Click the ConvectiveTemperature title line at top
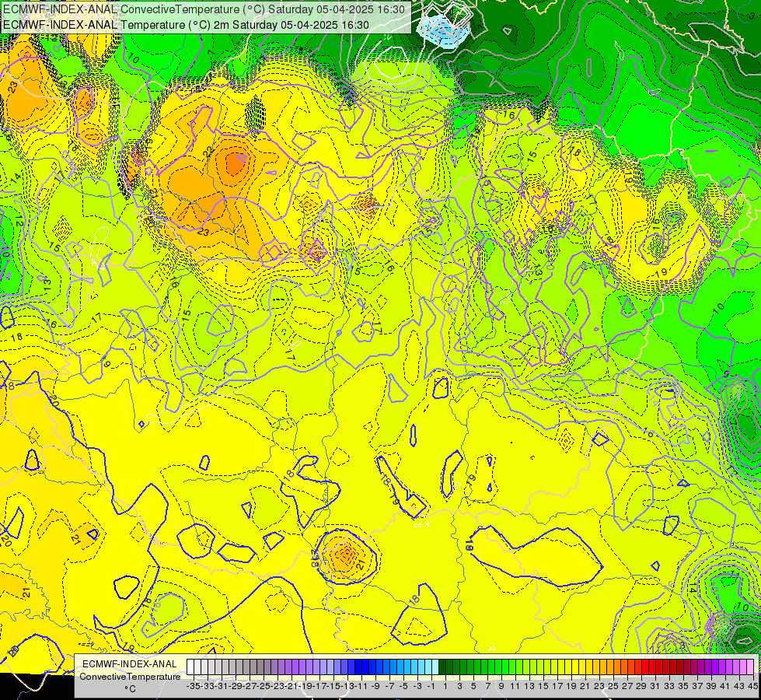 204,9
